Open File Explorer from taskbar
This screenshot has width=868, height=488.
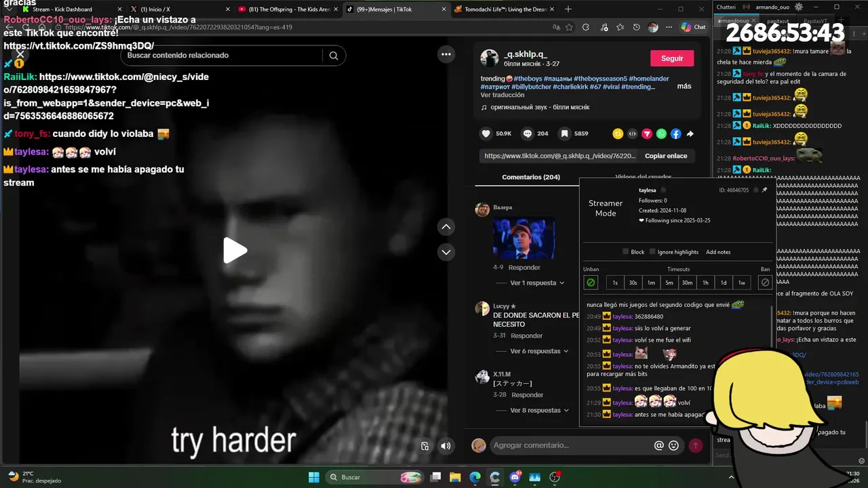pyautogui.click(x=455, y=477)
